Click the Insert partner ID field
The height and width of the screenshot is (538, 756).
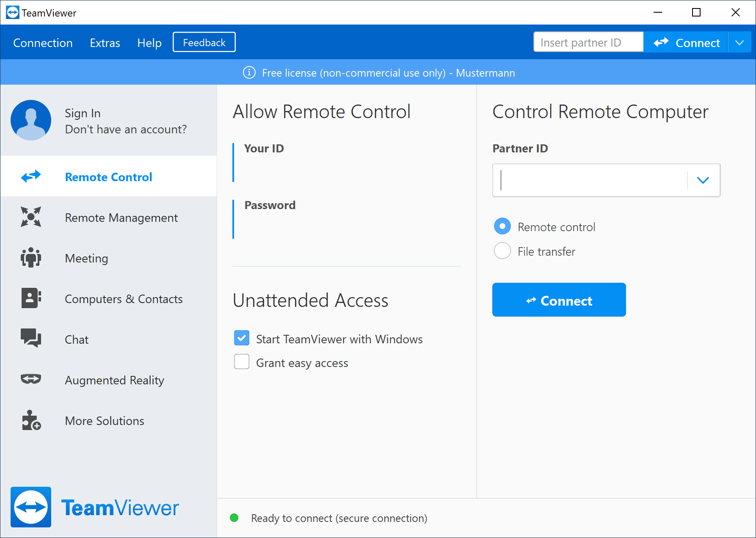click(x=588, y=42)
